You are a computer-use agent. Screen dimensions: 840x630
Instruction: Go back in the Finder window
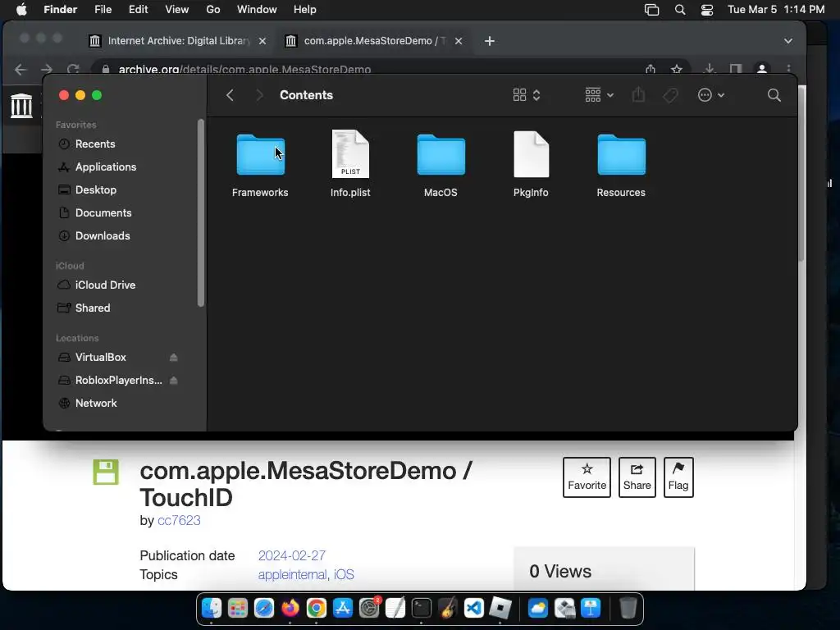230,95
